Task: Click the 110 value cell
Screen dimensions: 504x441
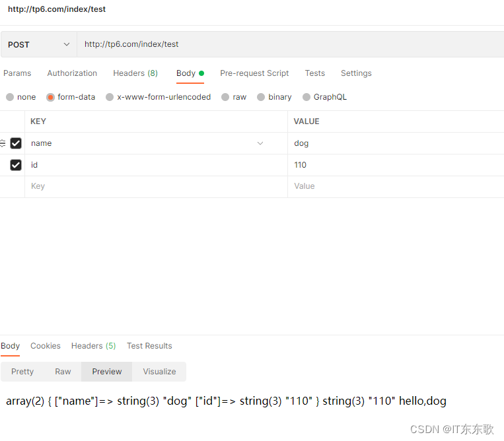Action: coord(396,165)
